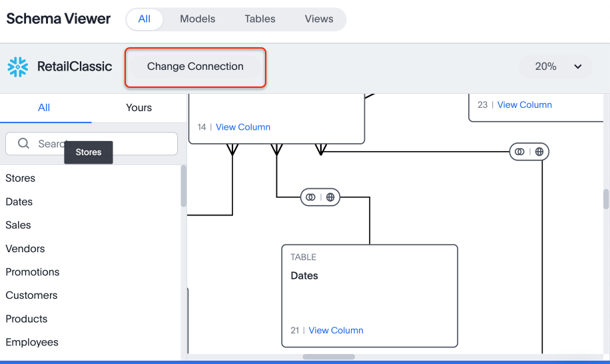Switch to the Models filter tab

[x=198, y=19]
